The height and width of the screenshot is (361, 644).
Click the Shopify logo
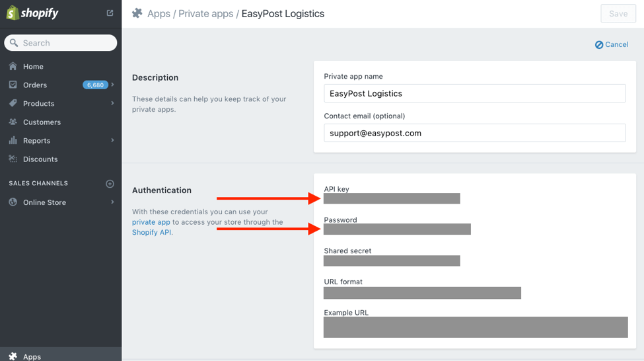(32, 13)
